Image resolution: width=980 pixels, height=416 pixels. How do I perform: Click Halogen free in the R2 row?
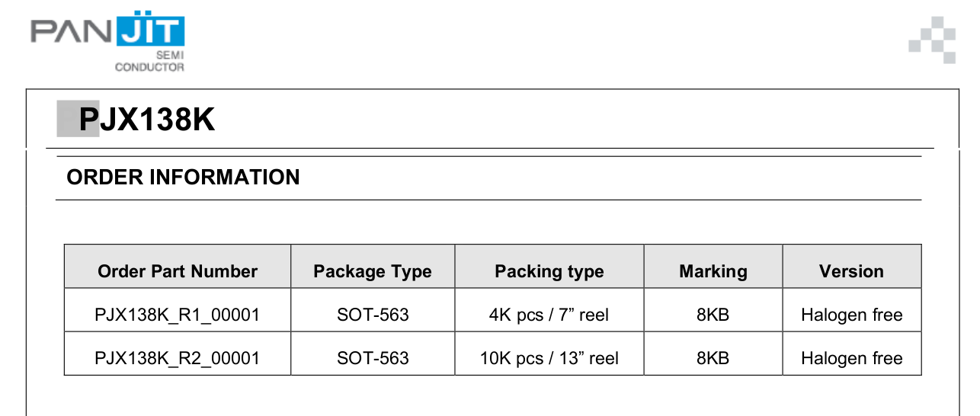pos(852,359)
